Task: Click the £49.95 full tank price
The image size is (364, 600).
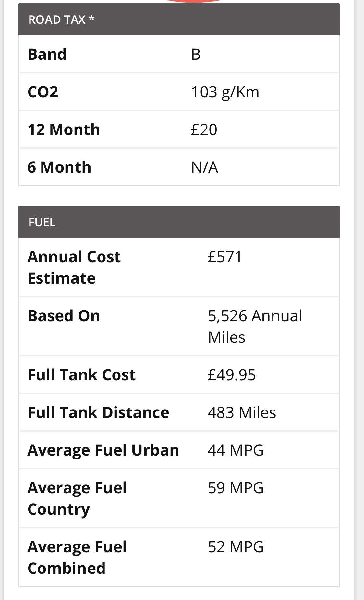Action: click(x=232, y=375)
